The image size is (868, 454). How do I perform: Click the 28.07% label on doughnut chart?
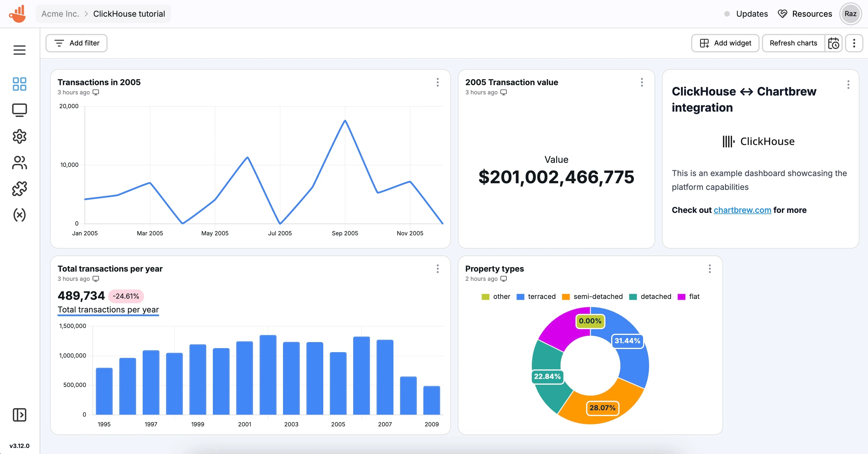pos(602,408)
